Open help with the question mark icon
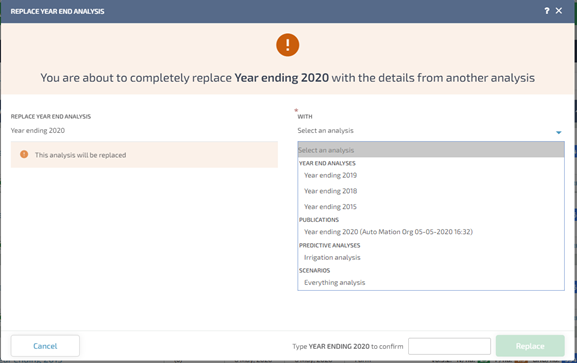The width and height of the screenshot is (577, 363). tap(547, 11)
